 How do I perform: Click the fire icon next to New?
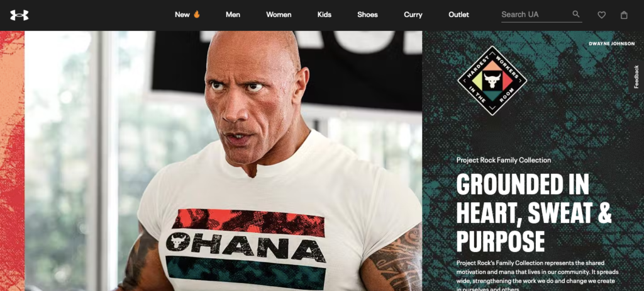pos(197,14)
